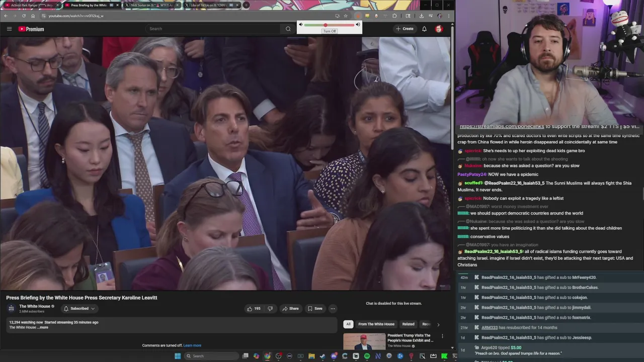The width and height of the screenshot is (644, 362).
Task: Click the Share button
Action: (290, 308)
